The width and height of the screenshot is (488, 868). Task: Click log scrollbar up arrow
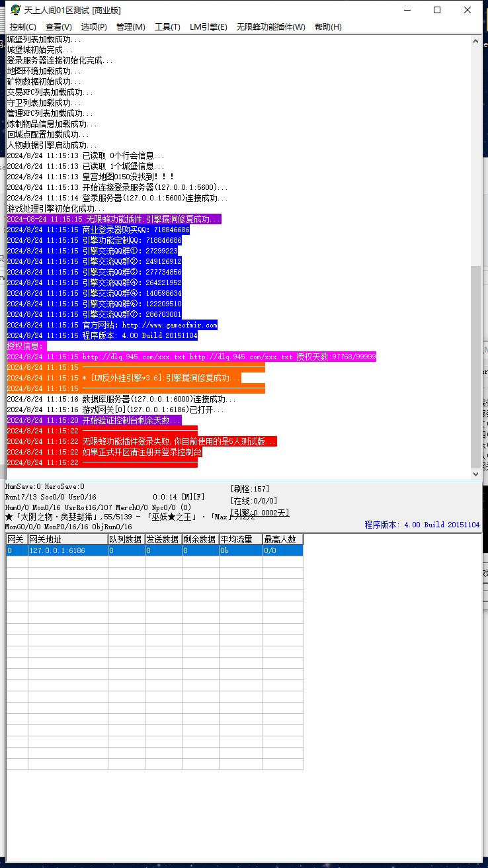(x=476, y=41)
